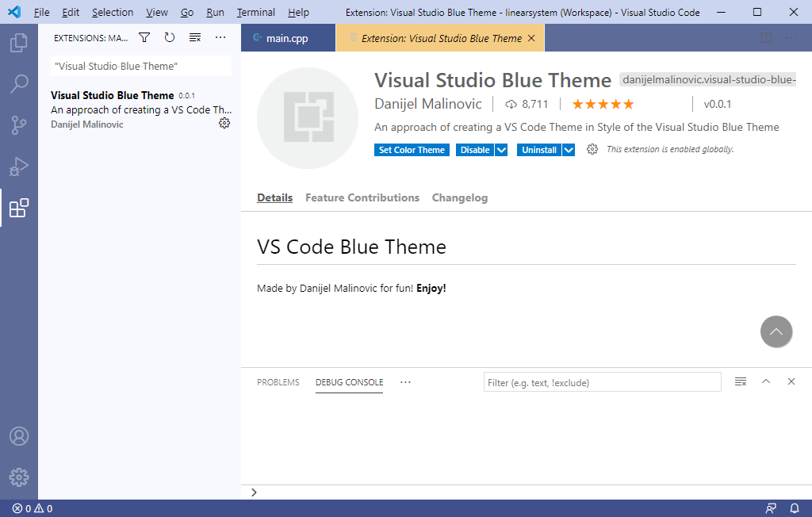This screenshot has height=517, width=812.
Task: Toggle the Extensions view icon
Action: 19,208
